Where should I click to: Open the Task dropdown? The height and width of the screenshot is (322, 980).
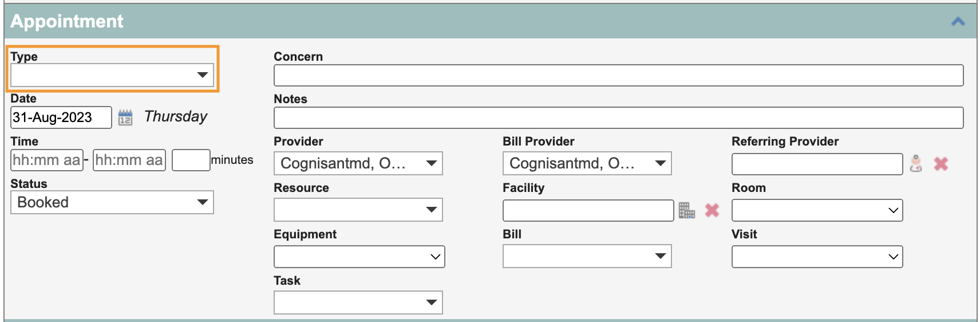358,303
